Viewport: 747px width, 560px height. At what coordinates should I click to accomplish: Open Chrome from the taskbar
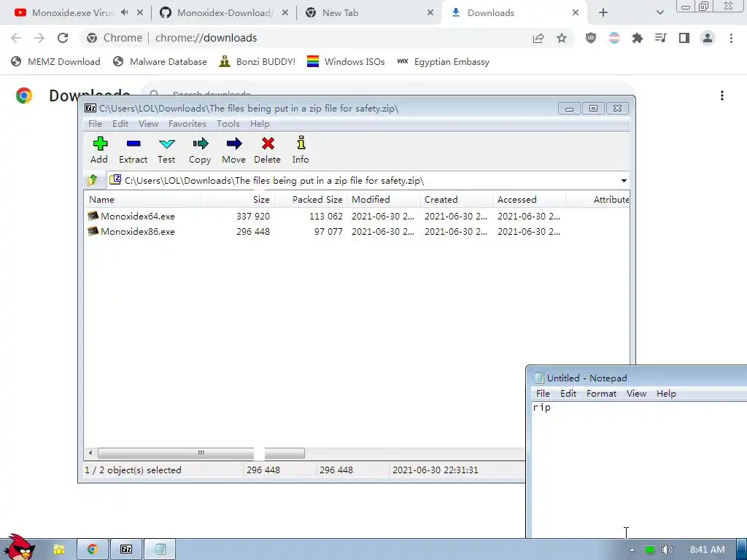[x=93, y=550]
